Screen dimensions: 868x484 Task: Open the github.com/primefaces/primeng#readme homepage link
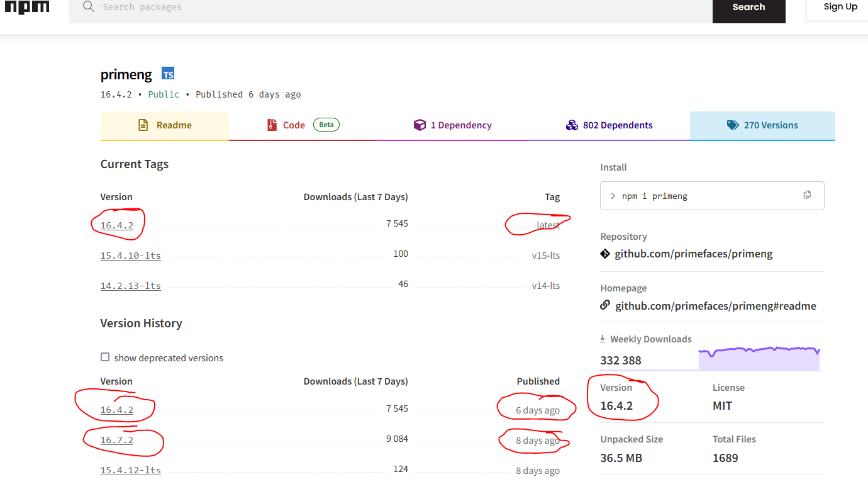point(716,306)
